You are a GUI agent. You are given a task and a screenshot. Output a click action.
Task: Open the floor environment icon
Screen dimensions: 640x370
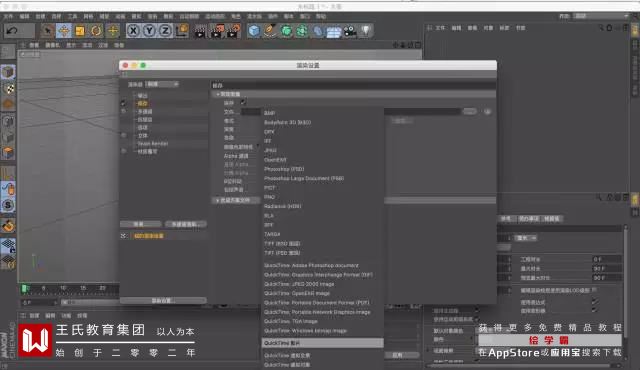(334, 31)
